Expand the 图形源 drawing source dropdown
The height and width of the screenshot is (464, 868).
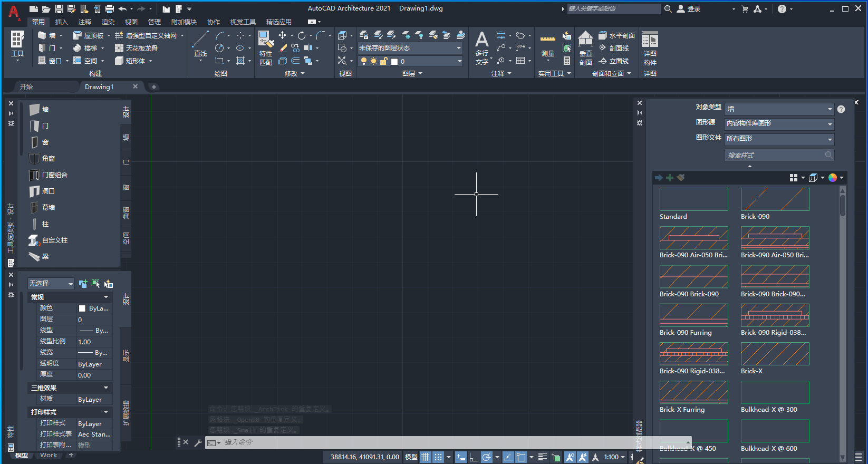tap(779, 124)
